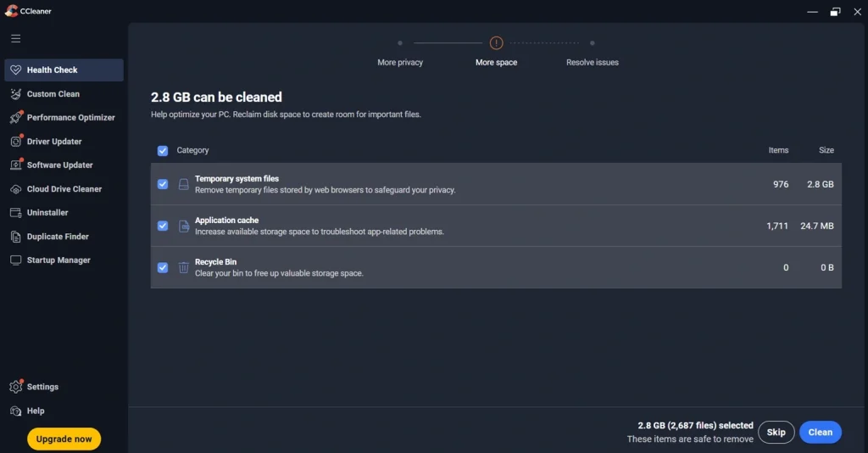The width and height of the screenshot is (868, 453).
Task: Restore down the CCleaner window
Action: (835, 12)
